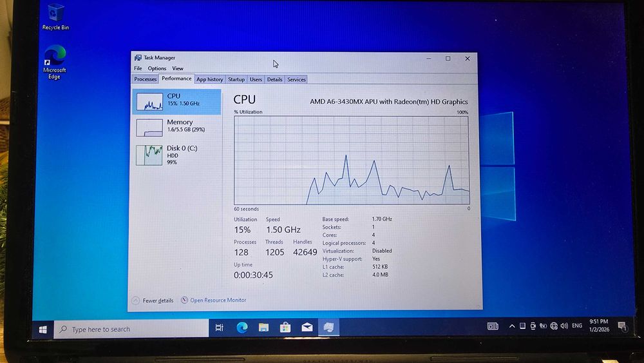Click the 1.50 GHz Speed value
The width and height of the screenshot is (644, 363).
(283, 230)
